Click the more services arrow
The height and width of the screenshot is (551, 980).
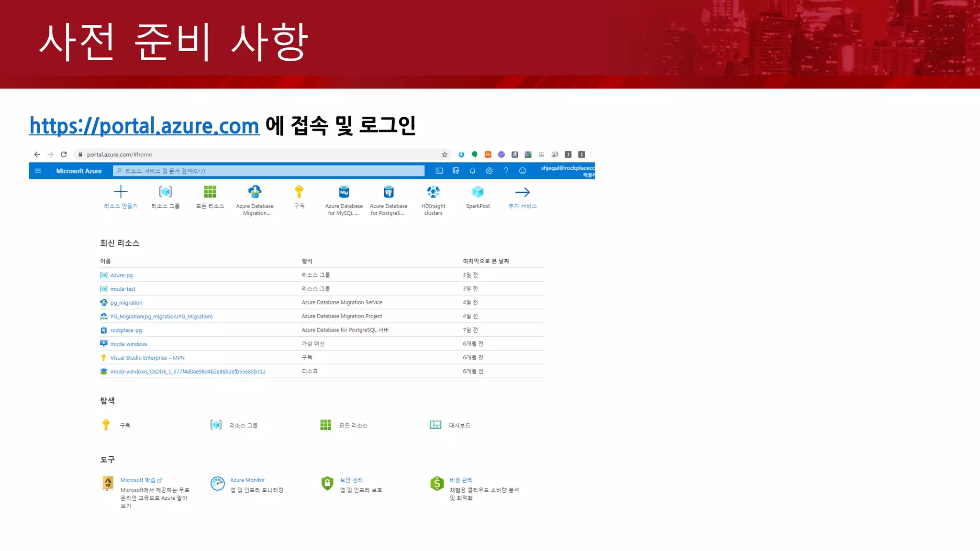tap(523, 192)
